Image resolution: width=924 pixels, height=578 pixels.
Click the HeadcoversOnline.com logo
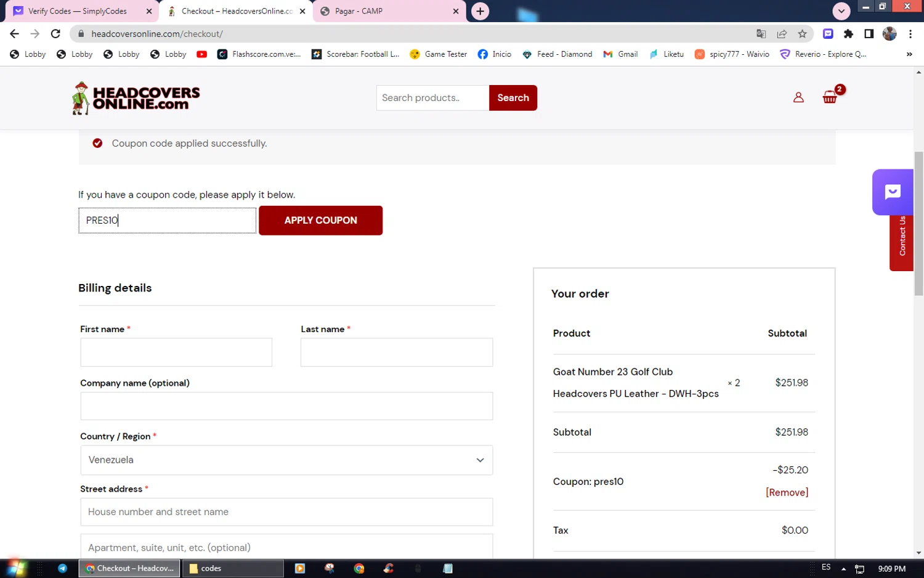pyautogui.click(x=136, y=98)
